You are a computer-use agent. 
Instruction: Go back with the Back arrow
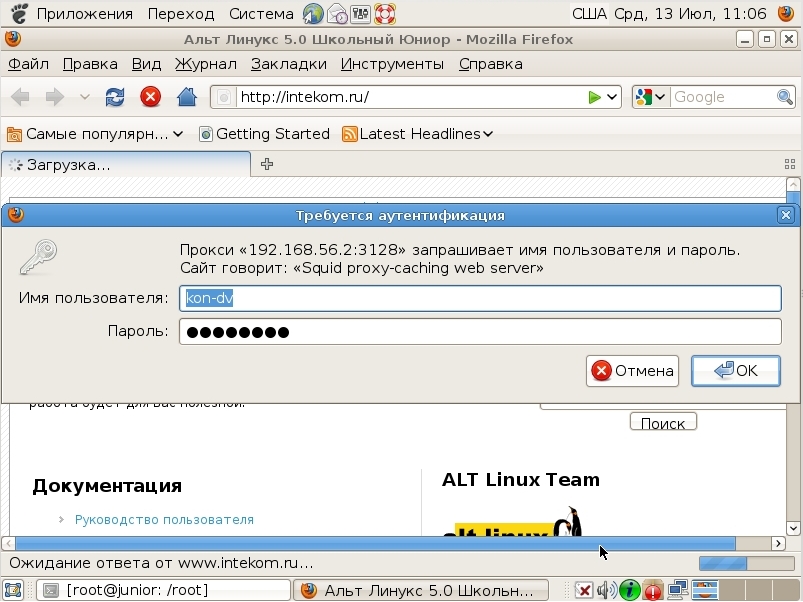coord(20,97)
